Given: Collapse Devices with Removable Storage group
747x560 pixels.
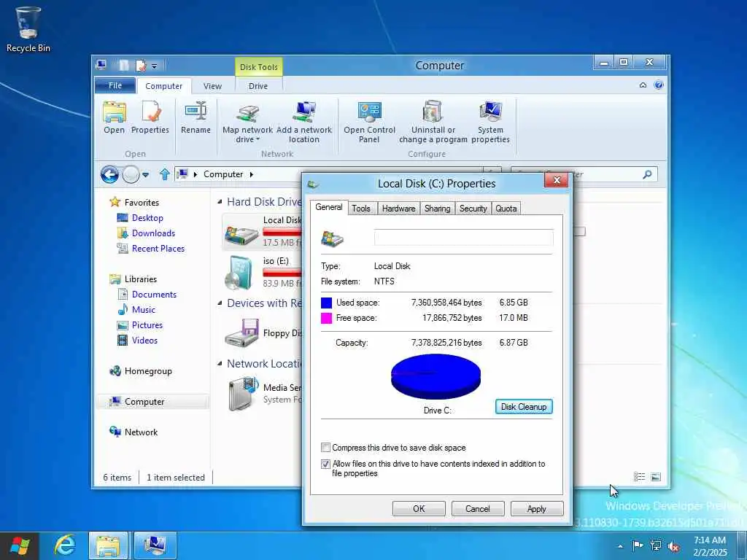Looking at the screenshot, I should [220, 303].
